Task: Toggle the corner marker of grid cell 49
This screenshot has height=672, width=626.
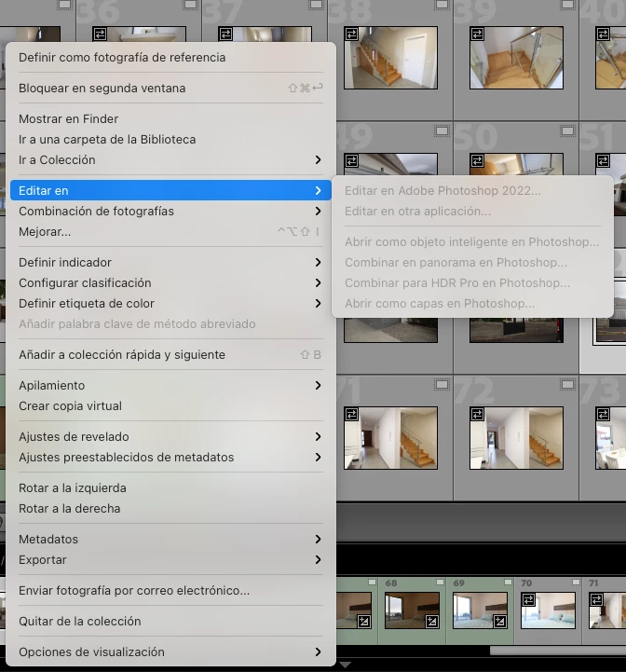Action: click(x=442, y=131)
